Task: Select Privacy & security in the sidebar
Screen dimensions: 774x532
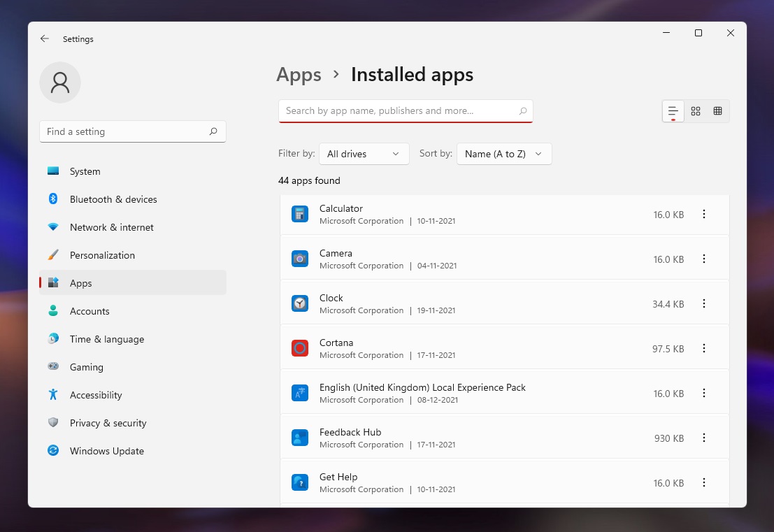Action: [x=108, y=423]
